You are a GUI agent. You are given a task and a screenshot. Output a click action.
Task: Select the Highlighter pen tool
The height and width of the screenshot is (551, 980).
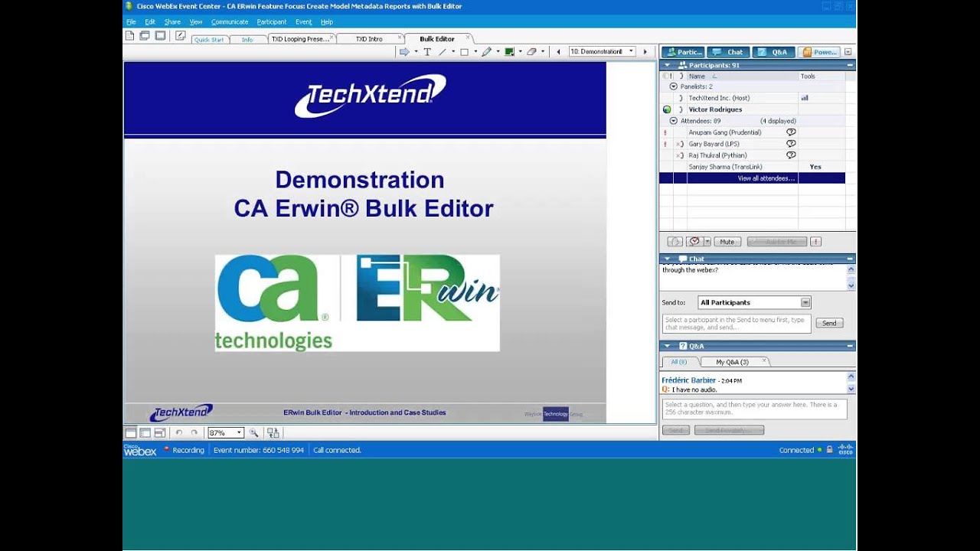tap(486, 52)
